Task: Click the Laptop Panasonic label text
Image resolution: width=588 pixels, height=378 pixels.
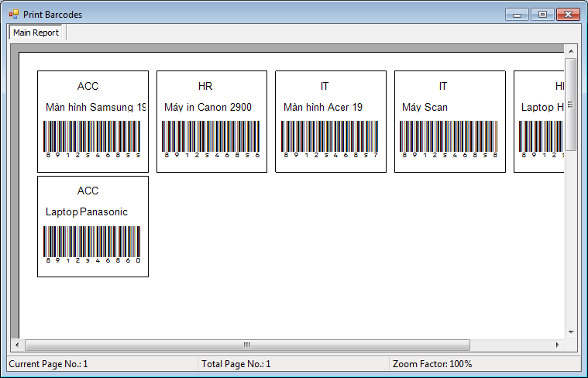Action: coord(87,211)
